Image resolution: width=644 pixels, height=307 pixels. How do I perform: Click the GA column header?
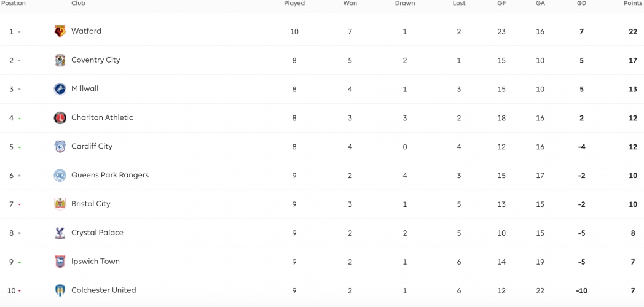point(540,3)
